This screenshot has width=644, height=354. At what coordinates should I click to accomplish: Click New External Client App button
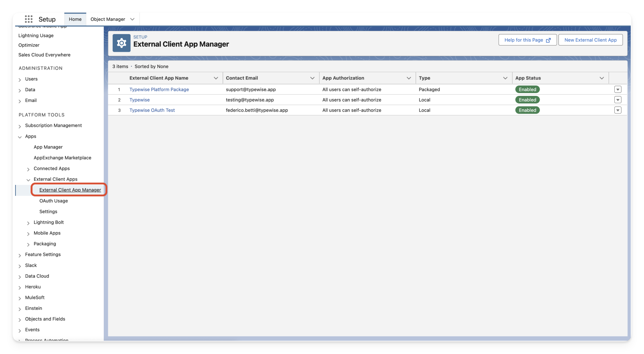590,40
